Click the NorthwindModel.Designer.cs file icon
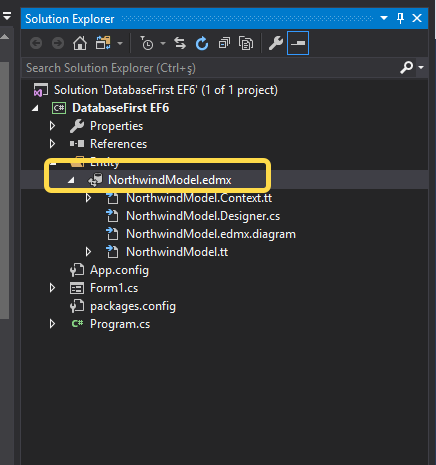The width and height of the screenshot is (436, 465). 112,216
